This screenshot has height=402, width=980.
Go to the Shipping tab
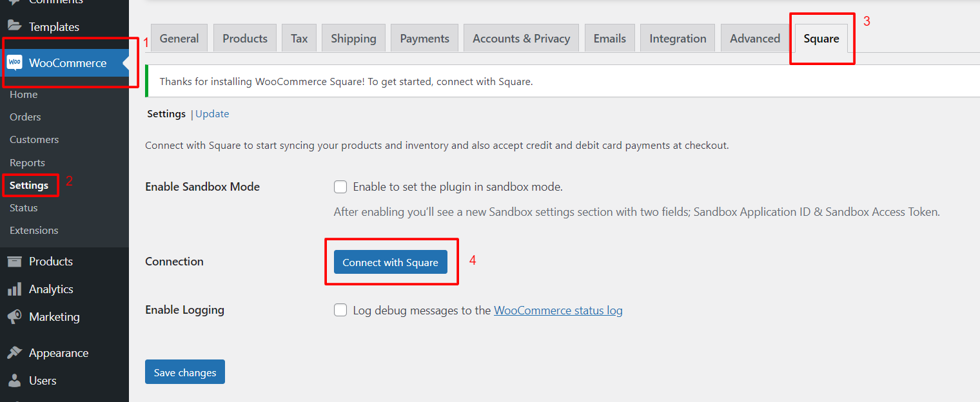point(353,39)
